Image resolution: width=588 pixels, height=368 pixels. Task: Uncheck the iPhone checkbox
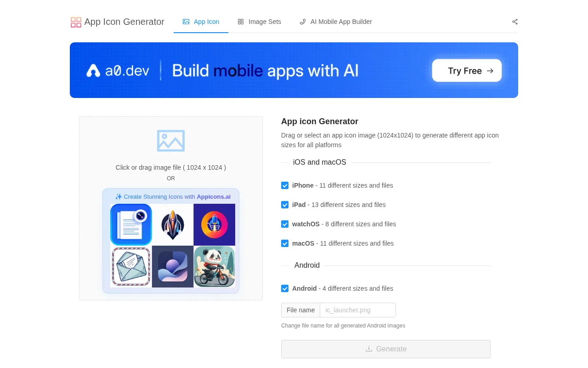(285, 185)
